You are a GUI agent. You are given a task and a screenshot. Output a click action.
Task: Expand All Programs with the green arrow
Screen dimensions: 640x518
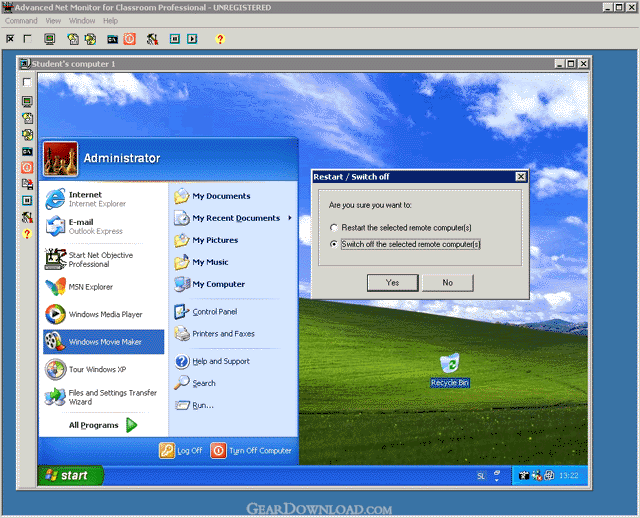(131, 425)
